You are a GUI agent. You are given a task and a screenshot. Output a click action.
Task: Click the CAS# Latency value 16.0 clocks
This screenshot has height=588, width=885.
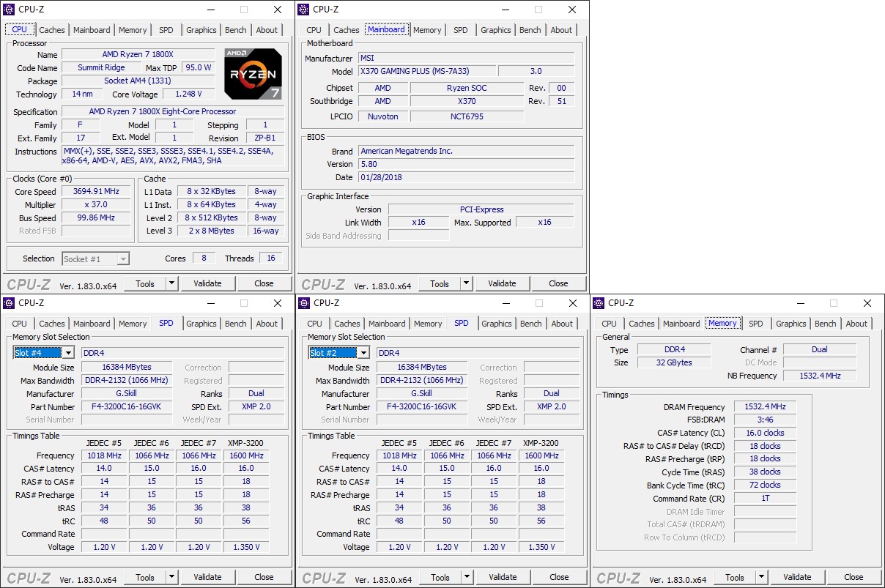(x=765, y=433)
